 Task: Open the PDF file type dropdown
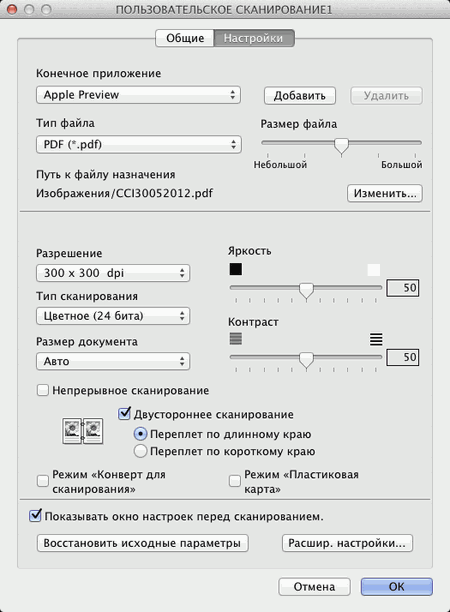139,144
